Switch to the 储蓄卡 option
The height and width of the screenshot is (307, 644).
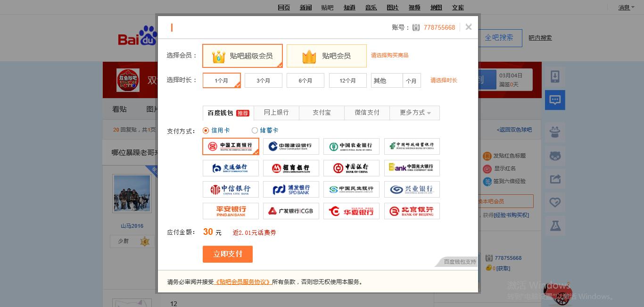[x=255, y=130]
